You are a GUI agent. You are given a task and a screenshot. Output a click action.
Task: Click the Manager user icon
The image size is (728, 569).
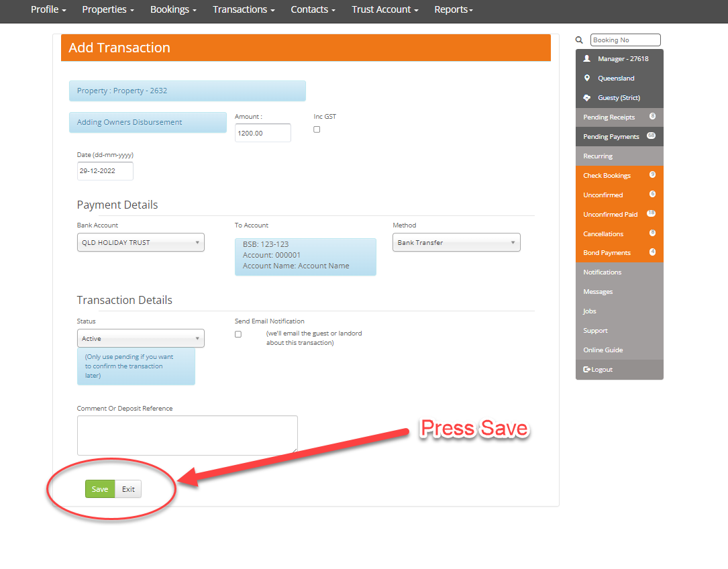coord(587,59)
